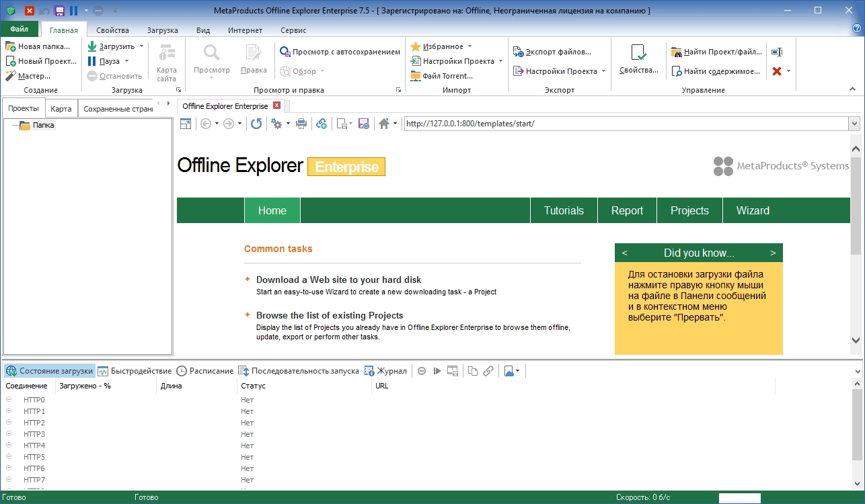Viewport: 865px width, 504px height.
Task: Click the Пауза download button
Action: coord(104,61)
